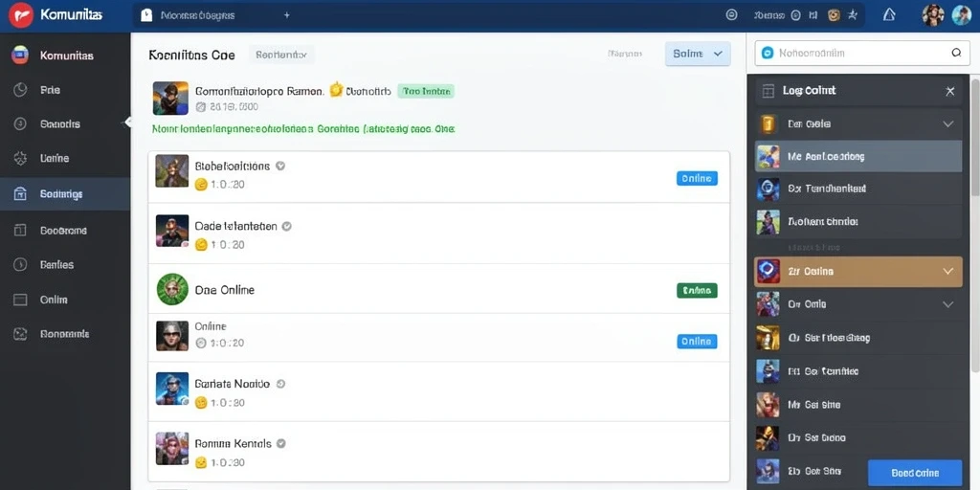Click the document icon in top tab
The image size is (980, 490).
pos(146,15)
